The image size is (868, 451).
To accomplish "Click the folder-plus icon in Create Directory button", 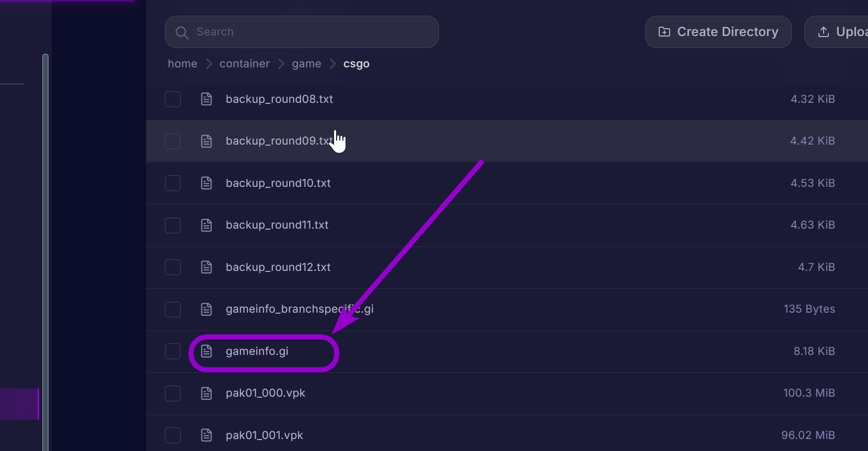I will (x=664, y=31).
